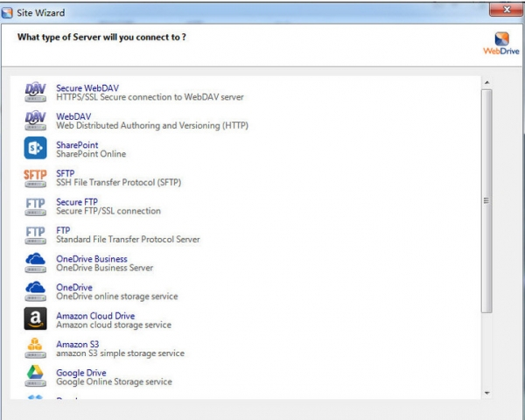Click the OneDrive Business cloud icon
Image resolution: width=525 pixels, height=420 pixels.
(35, 262)
